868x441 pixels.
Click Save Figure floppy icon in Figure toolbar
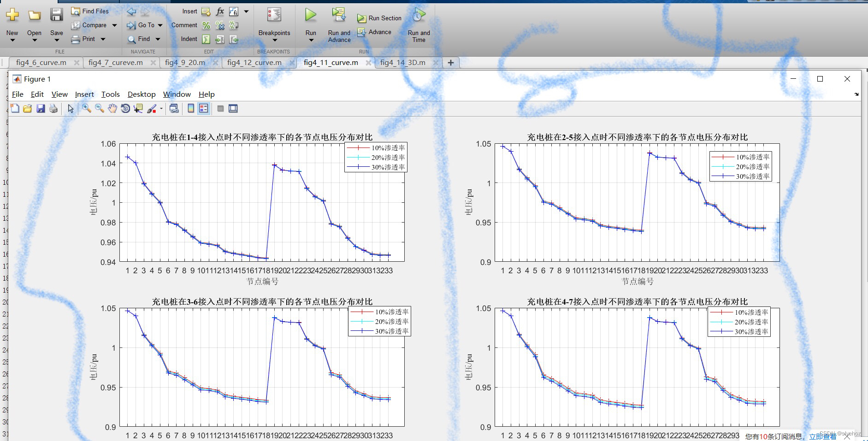tap(41, 108)
